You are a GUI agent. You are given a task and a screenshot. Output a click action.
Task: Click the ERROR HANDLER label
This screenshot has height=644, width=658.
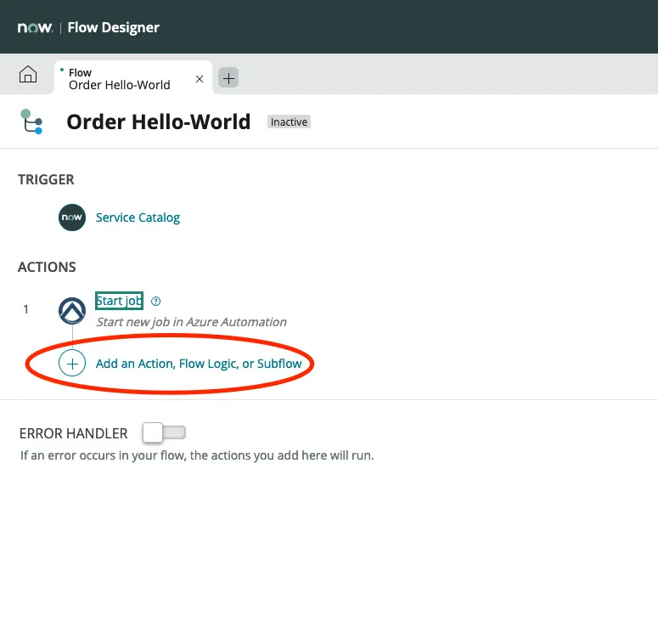click(x=74, y=433)
